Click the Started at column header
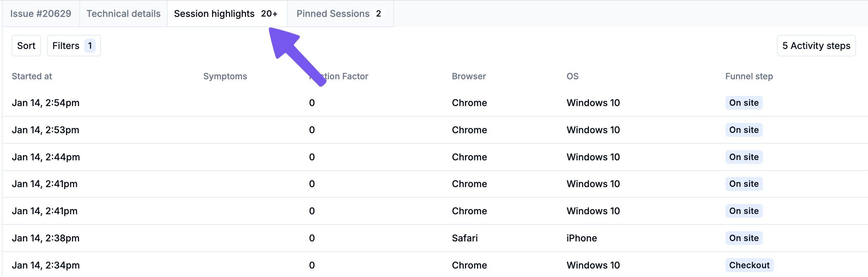The image size is (868, 277). tap(32, 76)
